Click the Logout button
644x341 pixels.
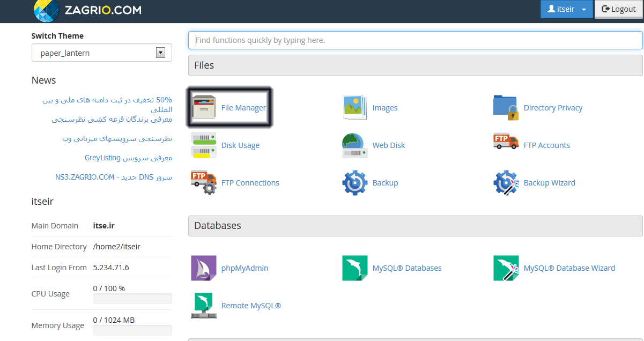point(619,9)
